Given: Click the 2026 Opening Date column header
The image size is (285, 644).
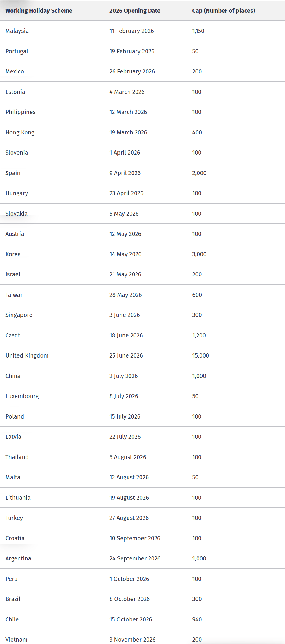Looking at the screenshot, I should [135, 11].
